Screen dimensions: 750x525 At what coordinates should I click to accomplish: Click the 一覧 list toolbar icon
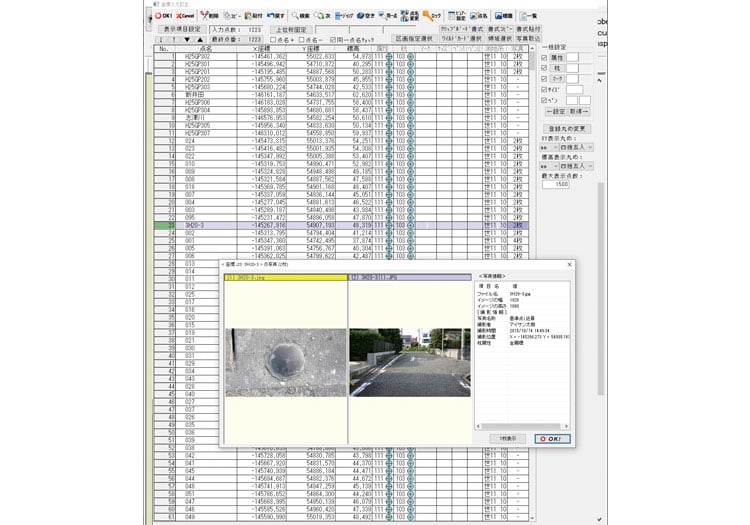529,16
